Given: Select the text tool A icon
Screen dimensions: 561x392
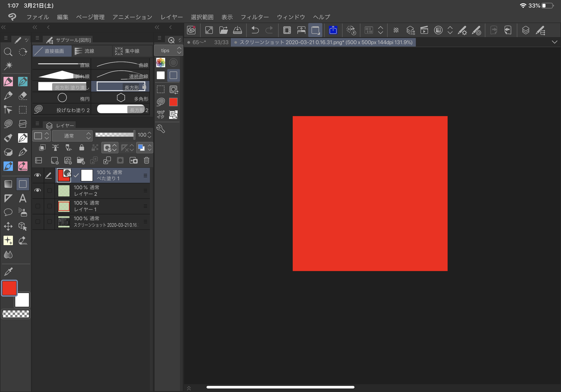Looking at the screenshot, I should 23,198.
